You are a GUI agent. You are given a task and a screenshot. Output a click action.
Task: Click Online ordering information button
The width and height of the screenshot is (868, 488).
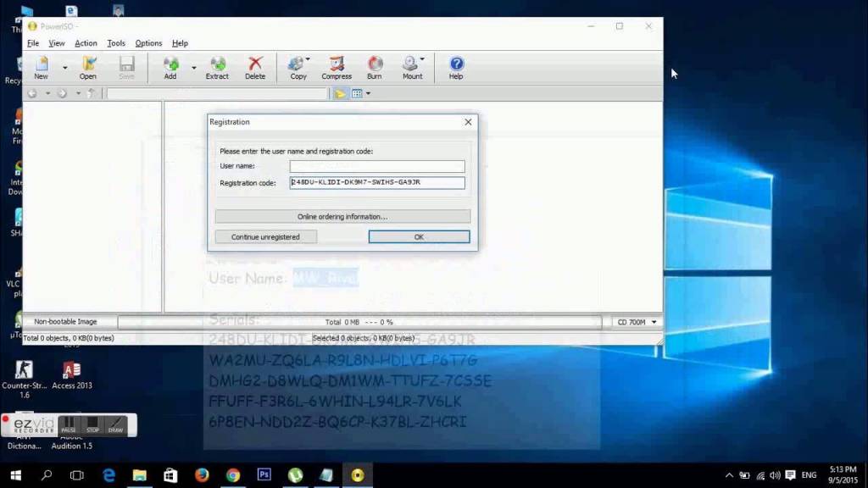click(x=342, y=216)
